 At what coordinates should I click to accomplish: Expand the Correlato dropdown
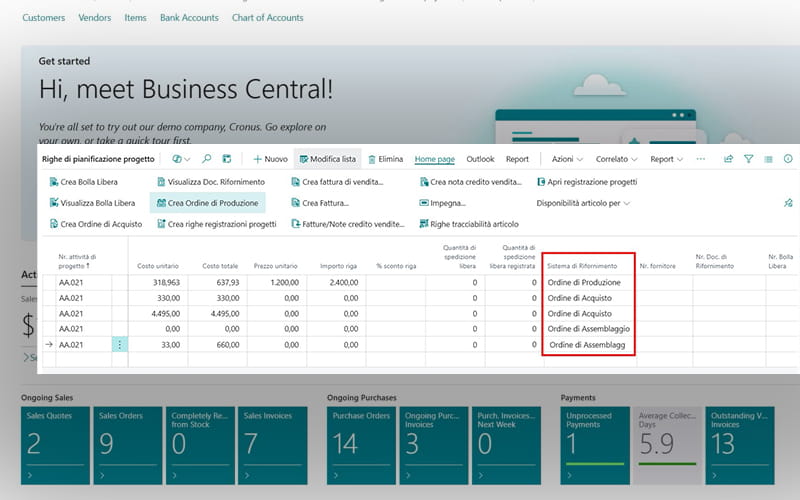[x=616, y=159]
